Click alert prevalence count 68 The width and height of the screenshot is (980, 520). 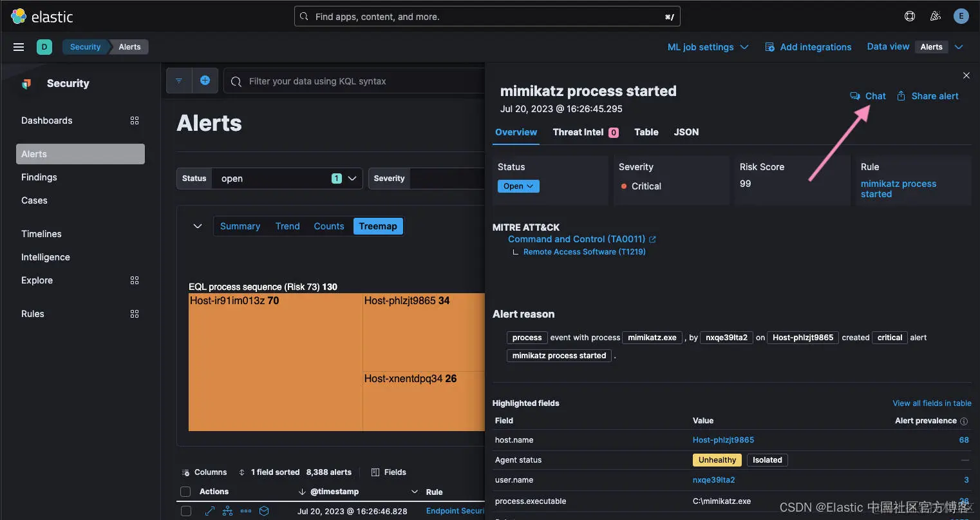click(x=964, y=440)
